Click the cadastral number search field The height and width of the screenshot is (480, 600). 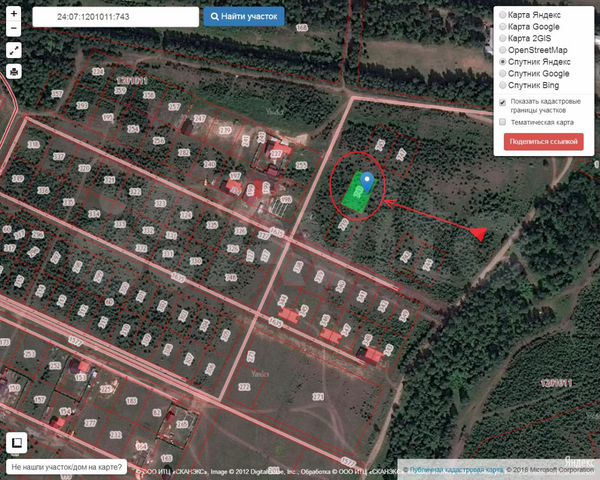tap(116, 17)
